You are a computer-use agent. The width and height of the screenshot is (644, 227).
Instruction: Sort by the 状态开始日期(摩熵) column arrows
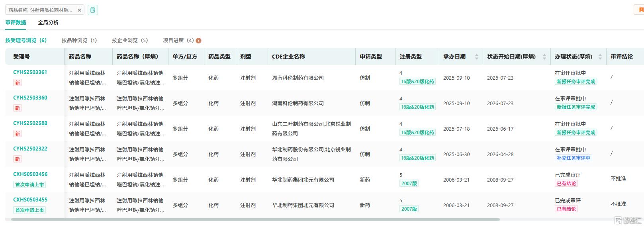(544, 57)
